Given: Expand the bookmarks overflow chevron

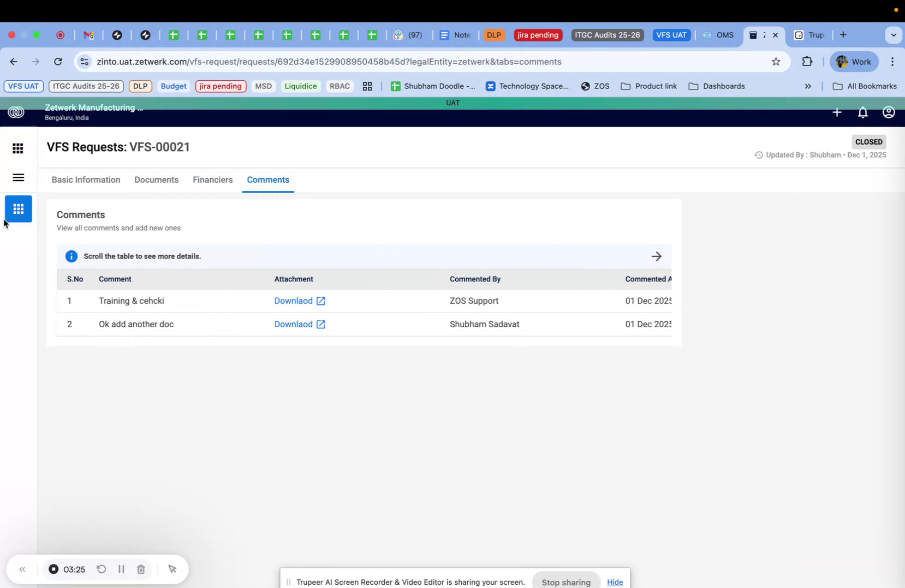Looking at the screenshot, I should 808,86.
